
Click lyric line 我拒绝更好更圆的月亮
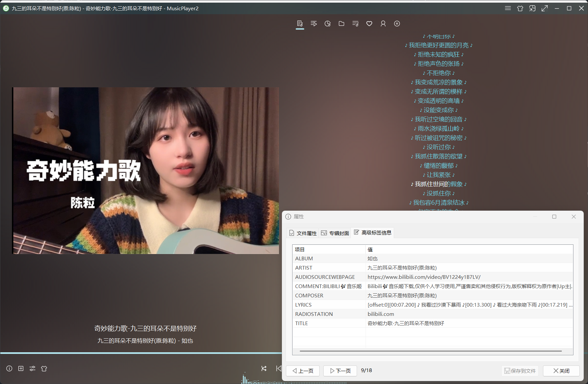pos(439,45)
